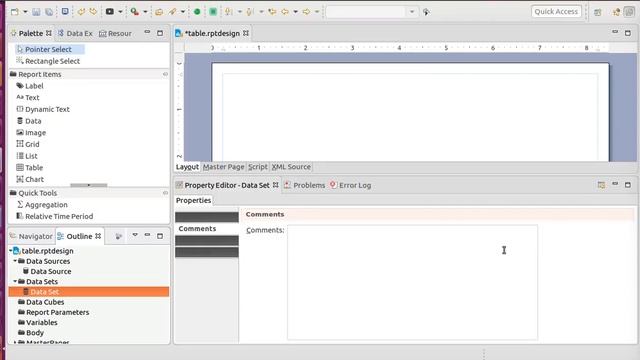The width and height of the screenshot is (640, 360).
Task: Select the Variables tree item
Action: pos(38,322)
